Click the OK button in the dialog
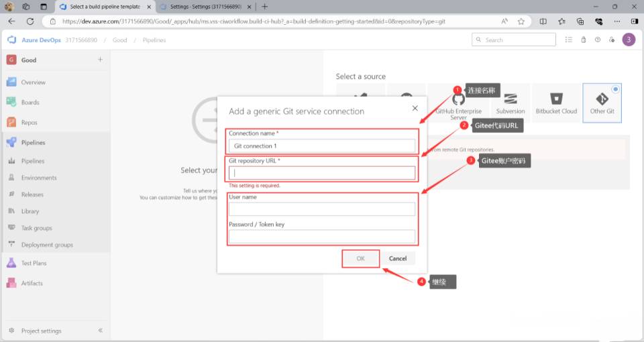644x342 pixels. click(x=361, y=258)
